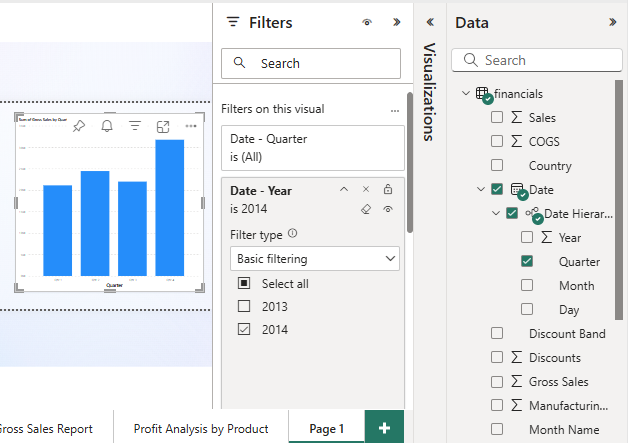Switch to Profit Analysis by Product tab
Image resolution: width=628 pixels, height=443 pixels.
(201, 428)
